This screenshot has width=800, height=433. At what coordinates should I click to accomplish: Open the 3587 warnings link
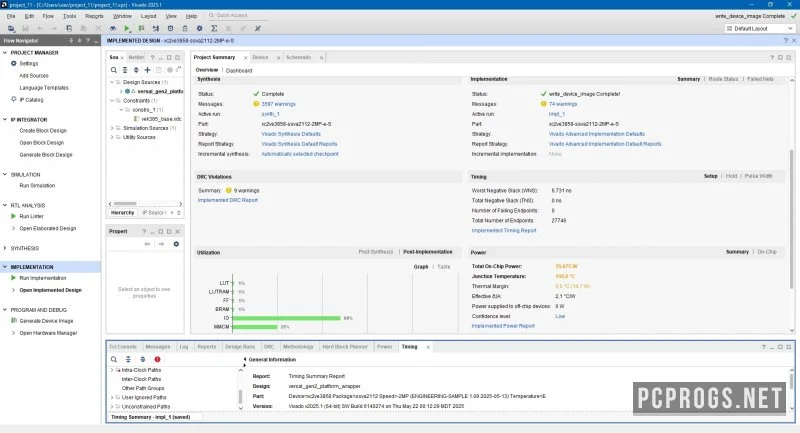coord(279,104)
